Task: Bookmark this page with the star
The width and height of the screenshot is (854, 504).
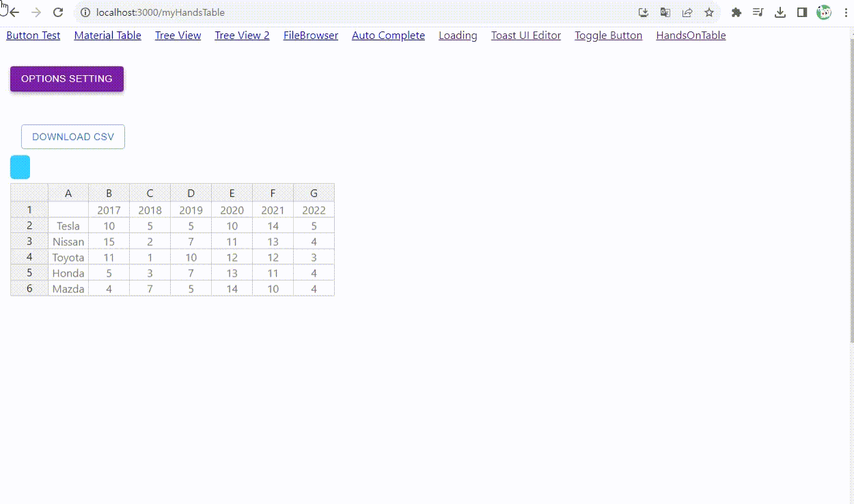Action: pos(709,12)
